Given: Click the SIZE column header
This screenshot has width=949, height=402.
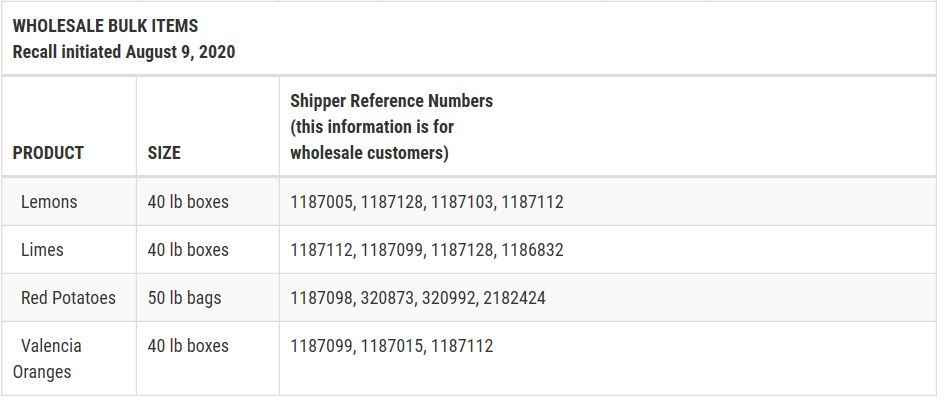Looking at the screenshot, I should (164, 153).
